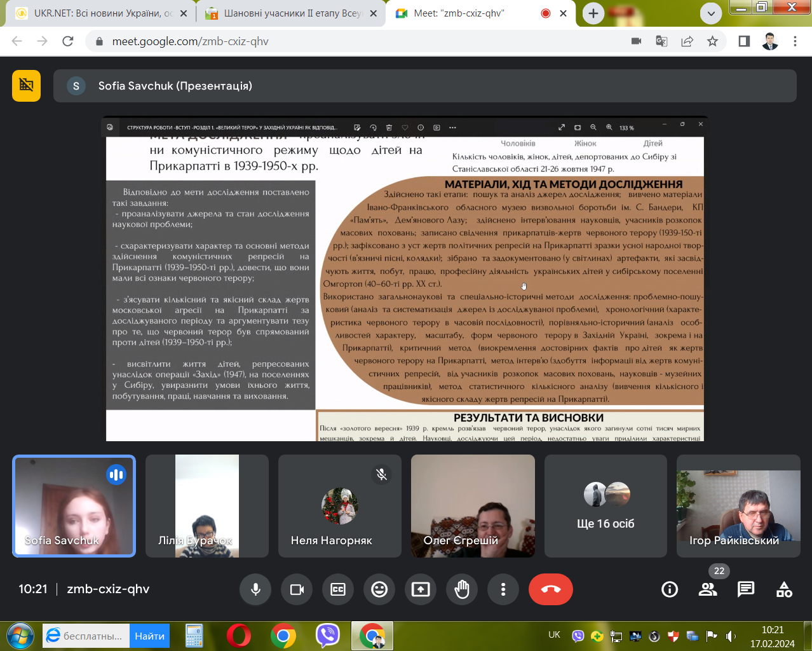This screenshot has width=812, height=651.
Task: Raise your hand in the meeting
Action: coord(462,589)
